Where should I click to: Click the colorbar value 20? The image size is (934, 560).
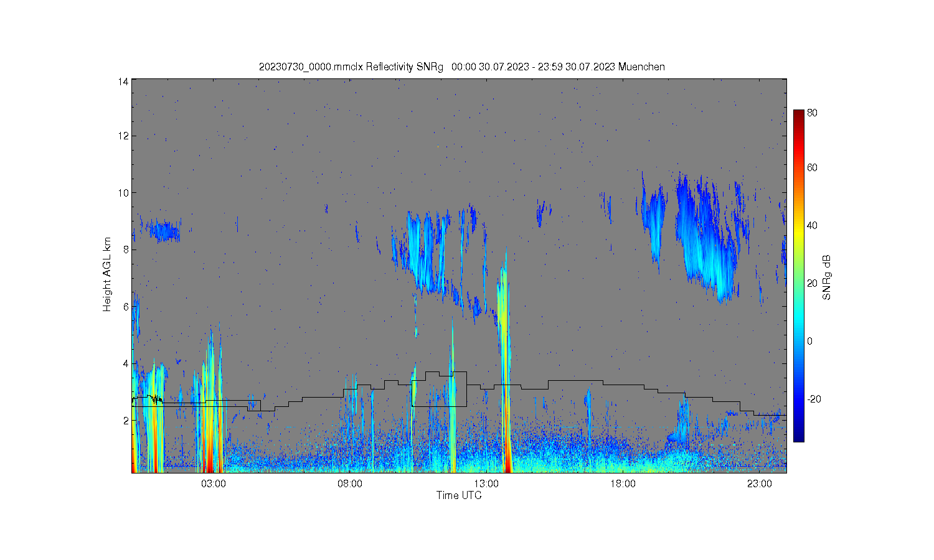pyautogui.click(x=812, y=283)
